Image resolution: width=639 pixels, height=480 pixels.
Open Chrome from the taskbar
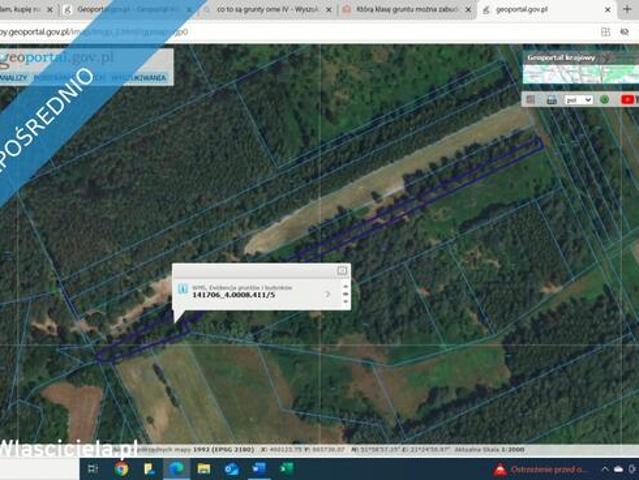pos(122,468)
